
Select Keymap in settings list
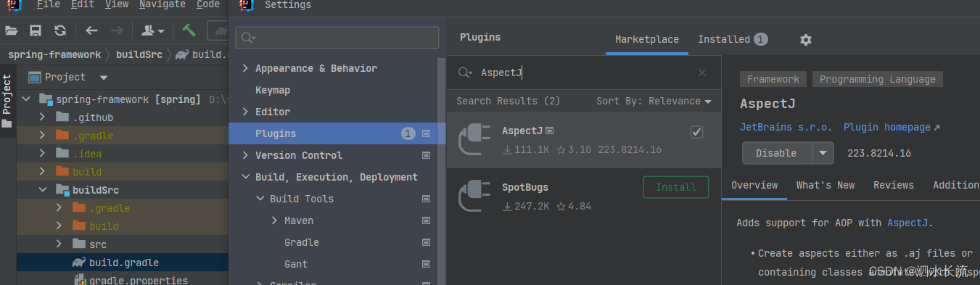pos(273,90)
